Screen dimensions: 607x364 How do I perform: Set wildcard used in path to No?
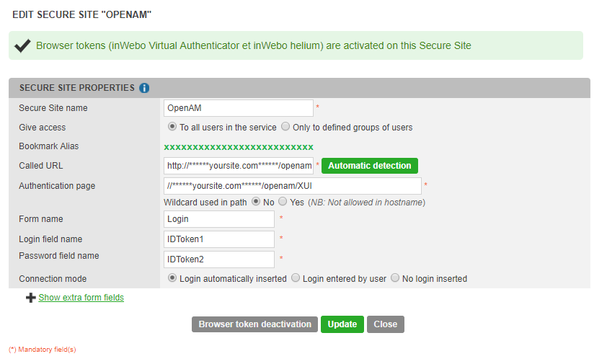coord(256,202)
